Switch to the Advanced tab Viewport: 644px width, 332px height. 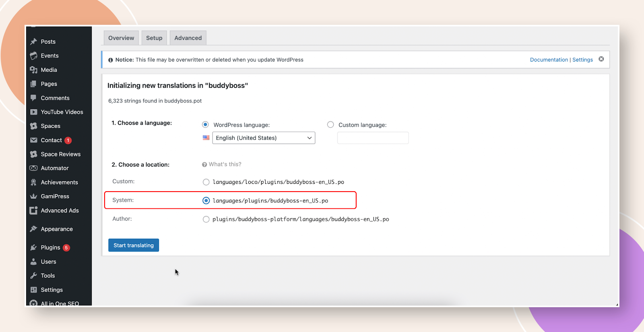pyautogui.click(x=188, y=38)
